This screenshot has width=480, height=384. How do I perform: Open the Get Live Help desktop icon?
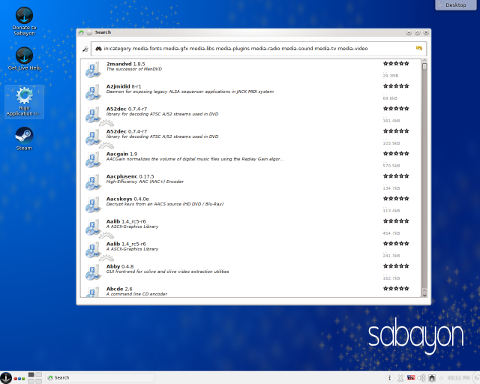(x=24, y=59)
